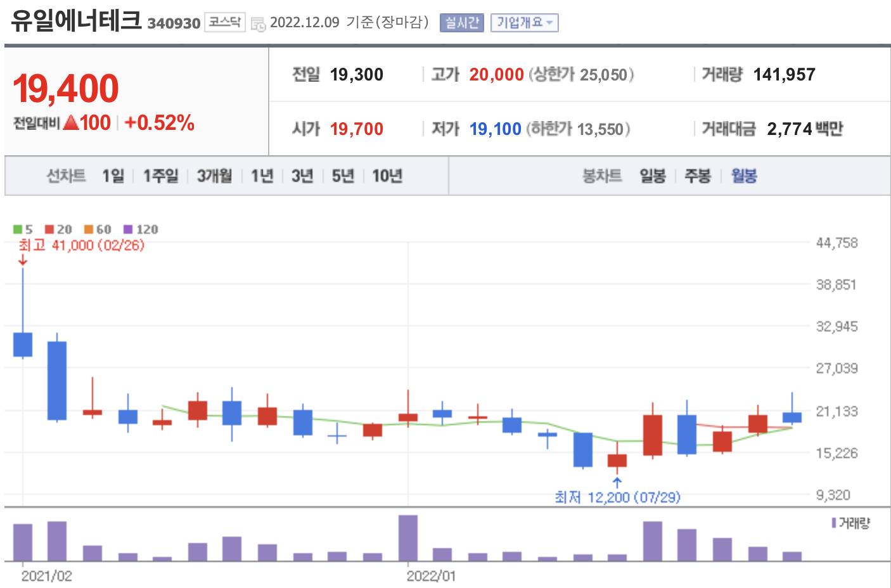Click the 32,945 y-axis price label
Screen dimensions: 891x588
click(837, 326)
